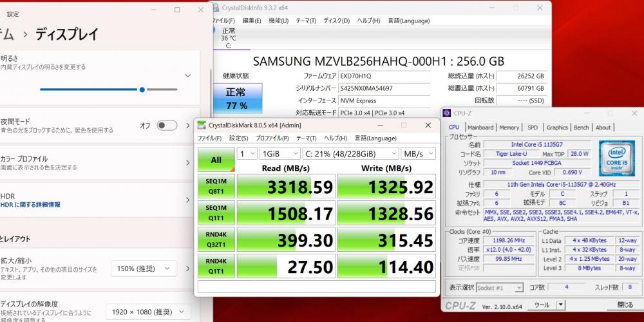Image resolution: width=644 pixels, height=322 pixels.
Task: Click the interface value NVM Express
Action: pyautogui.click(x=384, y=100)
